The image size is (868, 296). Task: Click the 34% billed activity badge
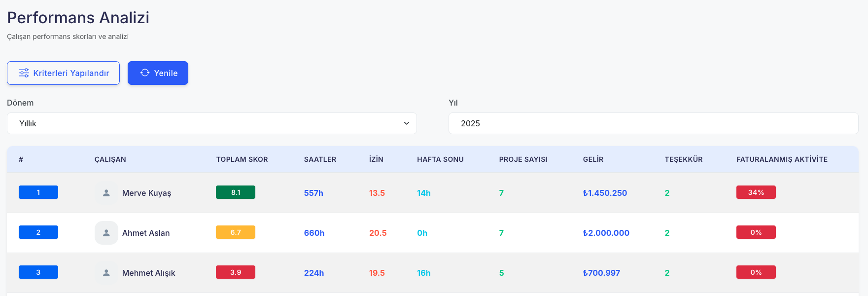coord(756,192)
